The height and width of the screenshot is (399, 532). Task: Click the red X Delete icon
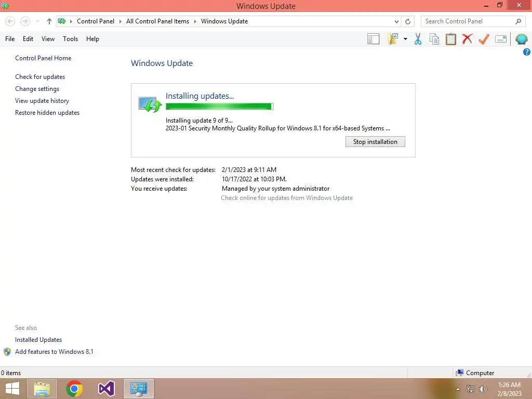click(467, 39)
